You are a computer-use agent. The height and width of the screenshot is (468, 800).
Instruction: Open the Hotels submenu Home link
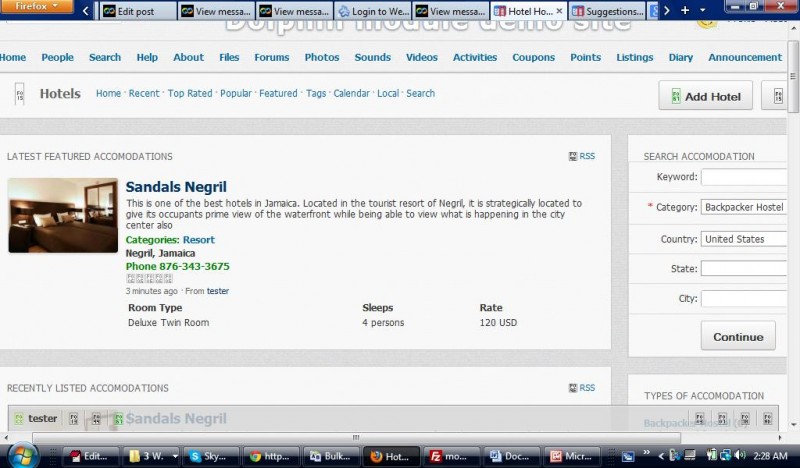click(x=109, y=93)
